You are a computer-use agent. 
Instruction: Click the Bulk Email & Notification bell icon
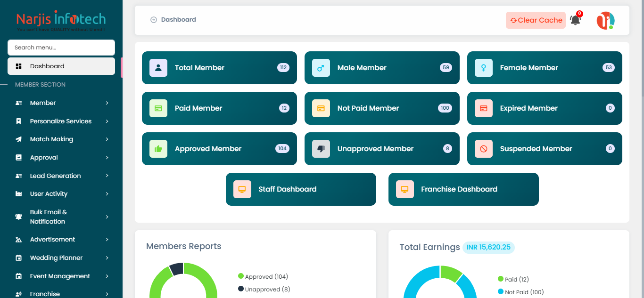(19, 217)
